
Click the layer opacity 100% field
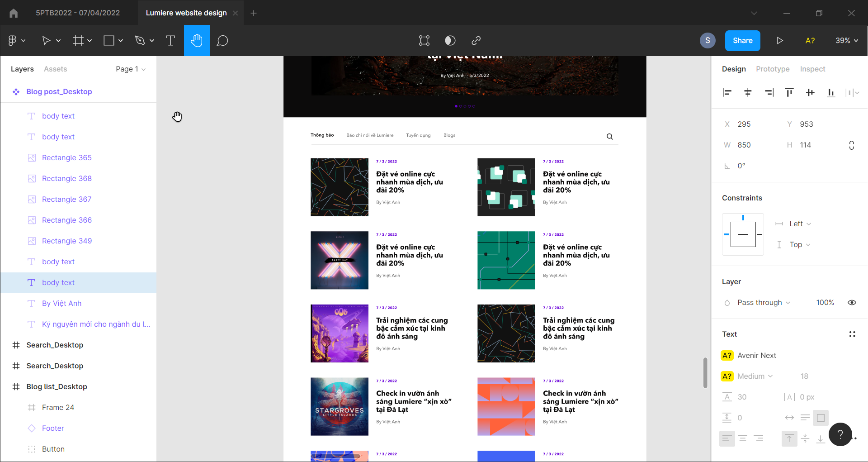coord(825,303)
